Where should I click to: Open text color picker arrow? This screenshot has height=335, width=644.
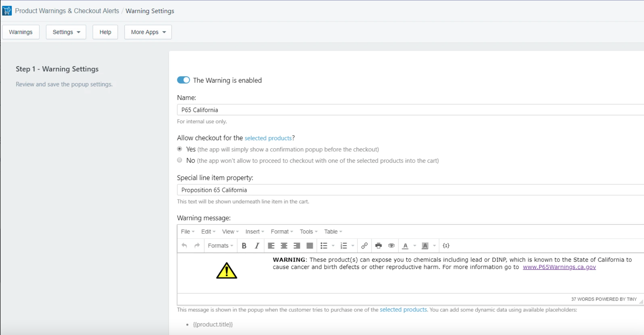tap(415, 246)
